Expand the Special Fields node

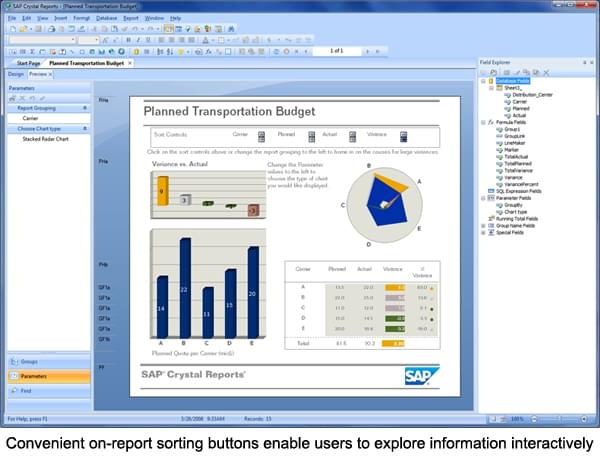[x=483, y=233]
